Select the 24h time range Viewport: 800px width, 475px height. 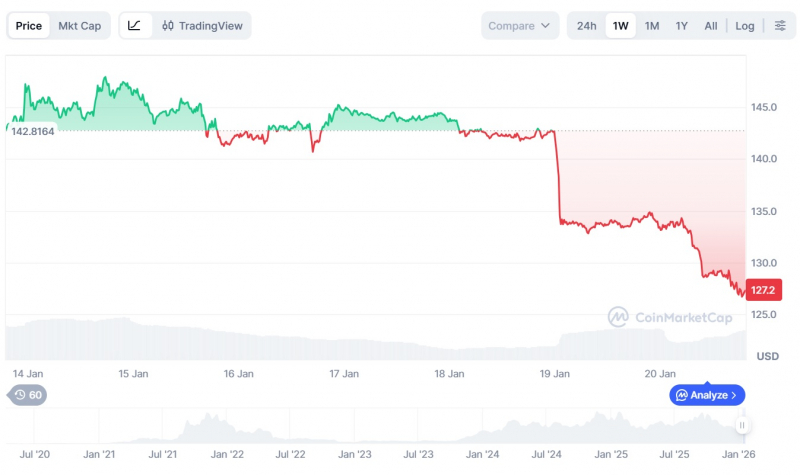(586, 26)
